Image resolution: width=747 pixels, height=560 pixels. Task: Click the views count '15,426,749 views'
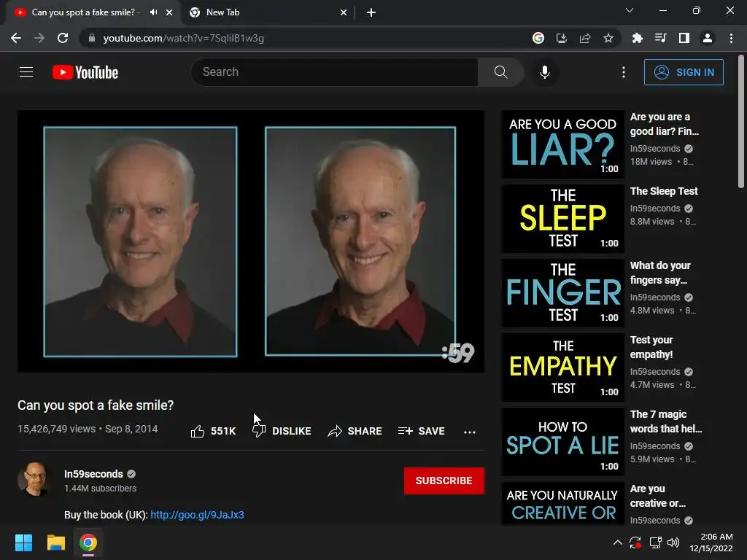57,429
